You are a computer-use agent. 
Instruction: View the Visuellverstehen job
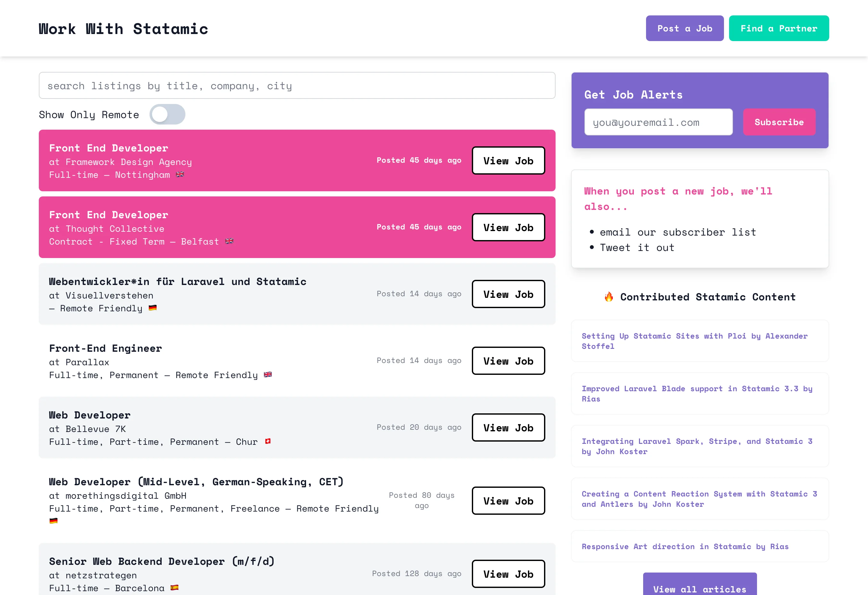508,294
